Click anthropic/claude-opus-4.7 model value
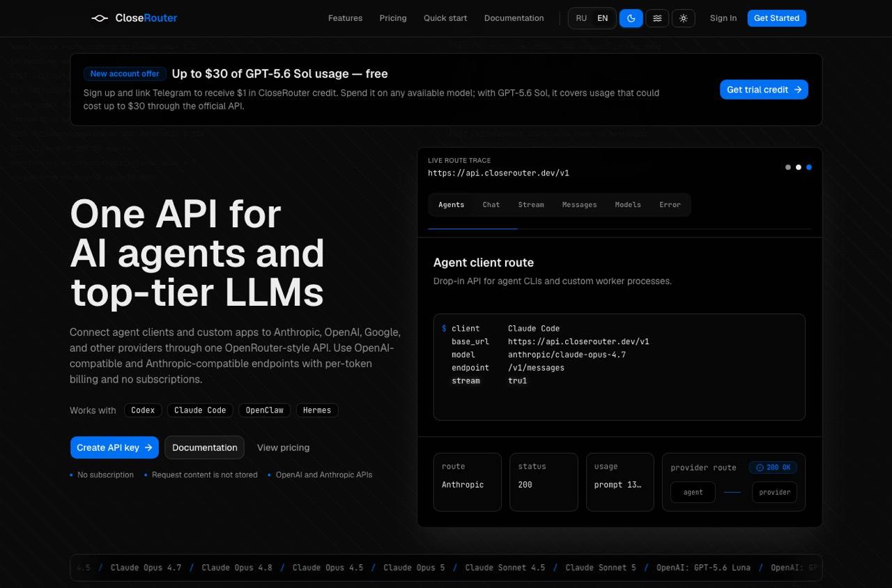This screenshot has height=588, width=892. pyautogui.click(x=567, y=355)
